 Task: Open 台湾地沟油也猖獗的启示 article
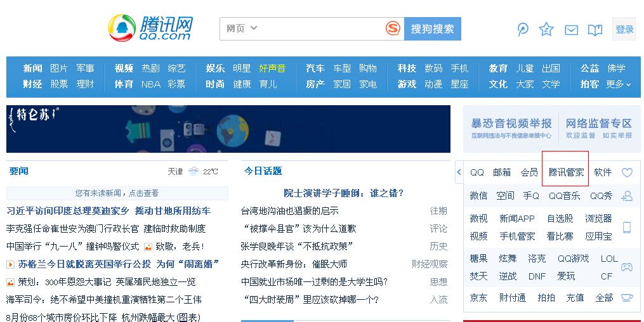289,211
